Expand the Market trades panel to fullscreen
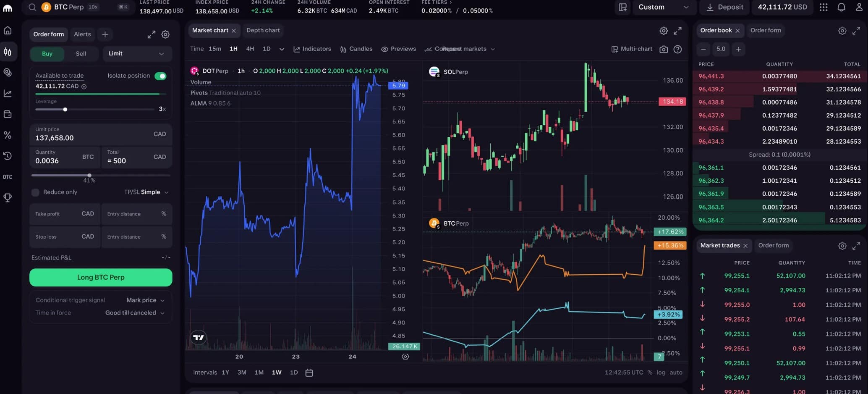The image size is (868, 394). [856, 246]
